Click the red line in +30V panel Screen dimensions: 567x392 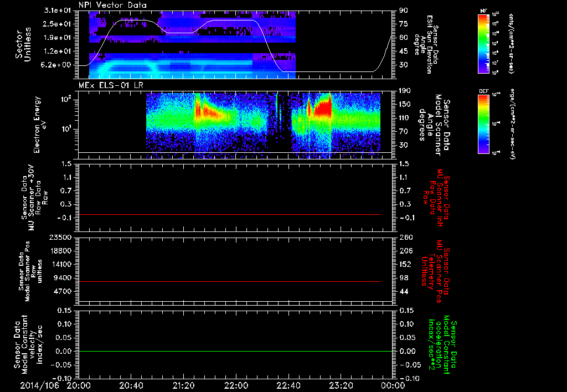[230, 215]
